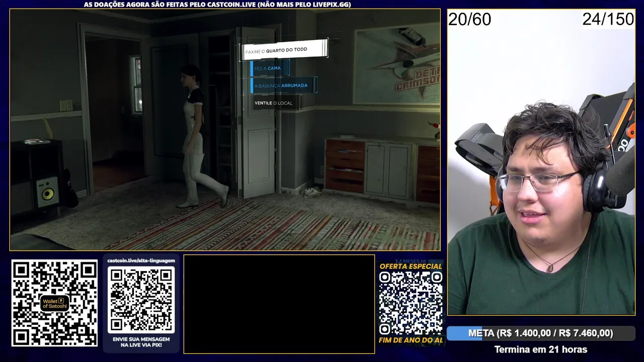Click the Wallet of Satoshi QR code
The image size is (644, 362).
pos(54,303)
